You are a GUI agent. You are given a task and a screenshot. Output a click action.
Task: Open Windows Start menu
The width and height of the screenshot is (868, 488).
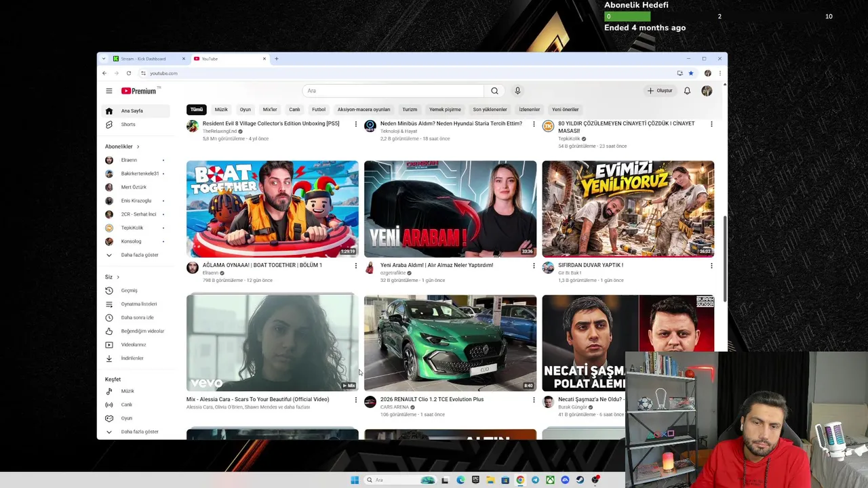click(355, 480)
